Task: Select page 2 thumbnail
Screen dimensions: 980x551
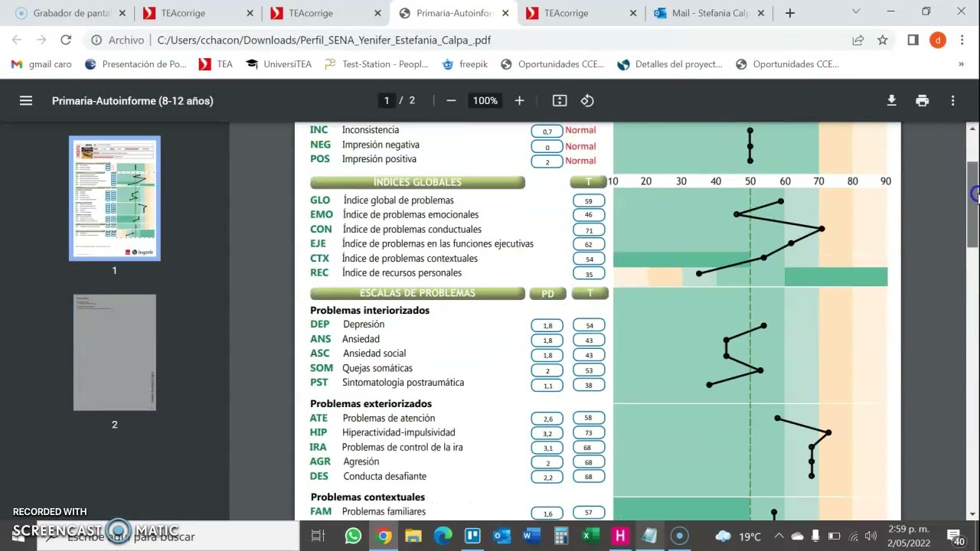Action: coord(115,352)
